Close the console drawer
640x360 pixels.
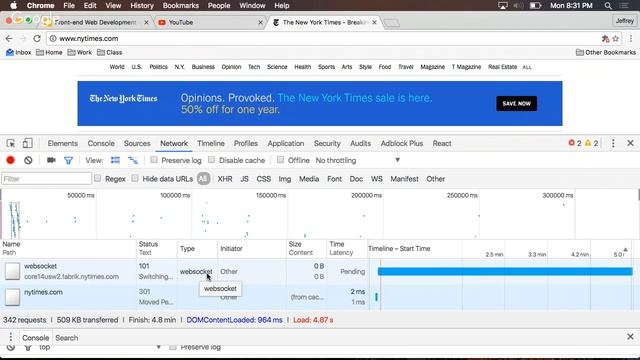(x=630, y=337)
